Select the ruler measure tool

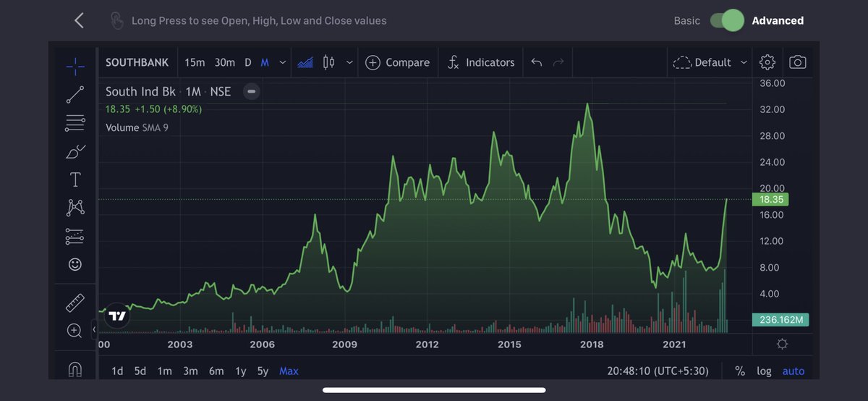[x=75, y=303]
